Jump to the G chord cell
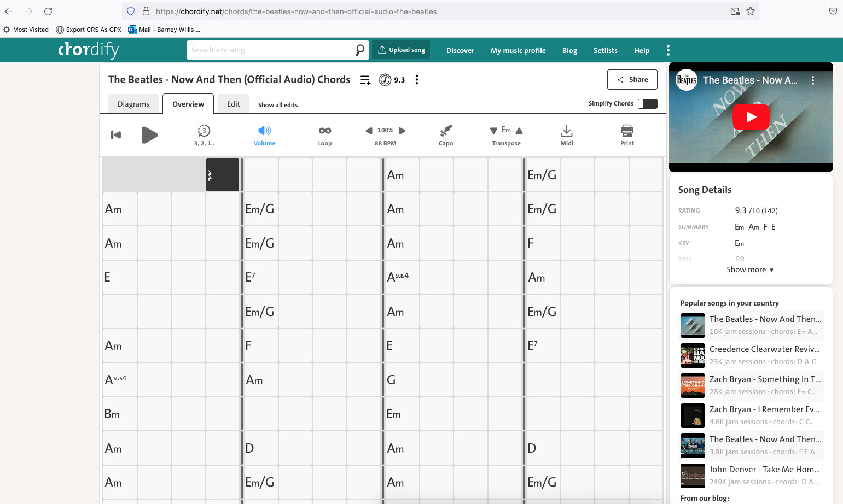 click(x=402, y=380)
